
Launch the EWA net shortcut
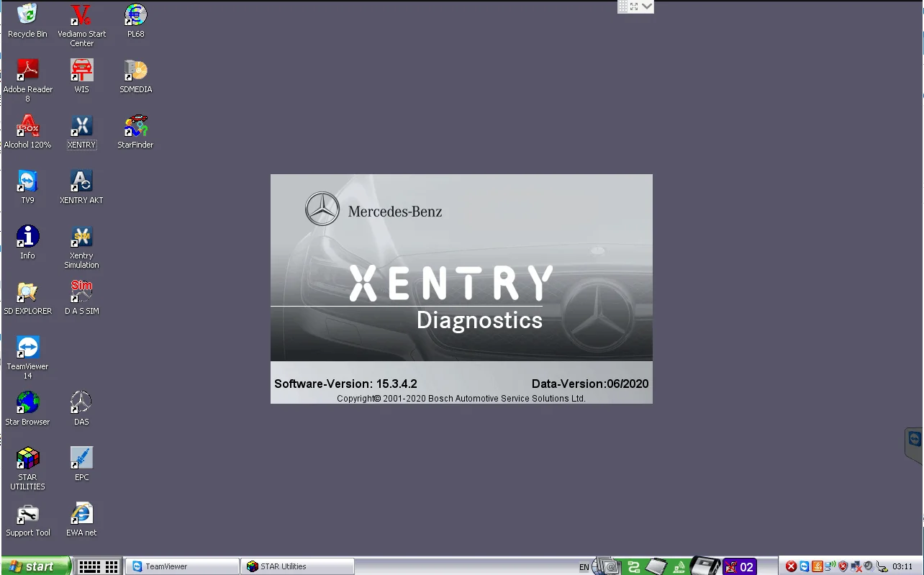[81, 520]
